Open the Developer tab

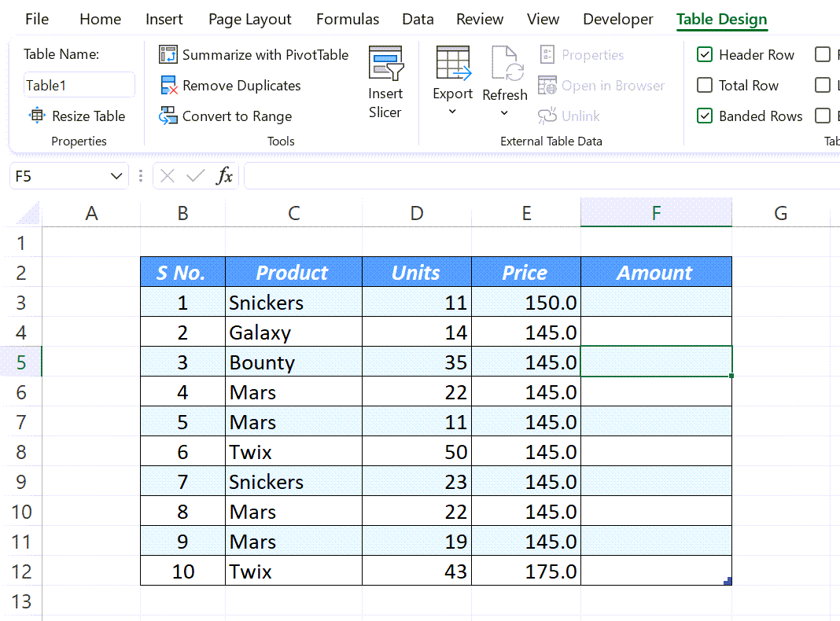coord(617,18)
